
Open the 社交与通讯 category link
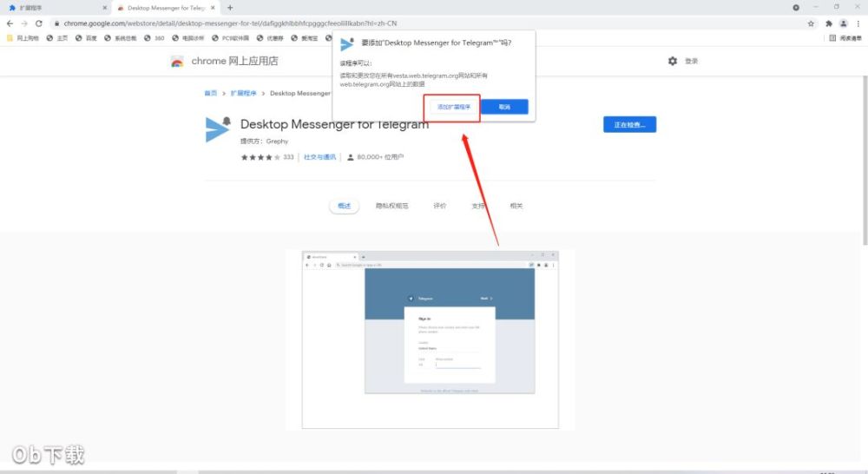click(x=320, y=157)
